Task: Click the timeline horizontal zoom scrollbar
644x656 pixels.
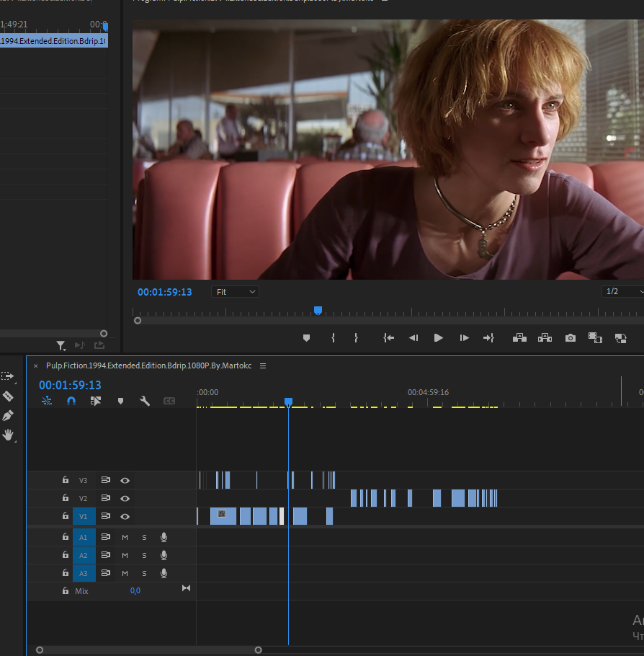Action: (x=149, y=650)
